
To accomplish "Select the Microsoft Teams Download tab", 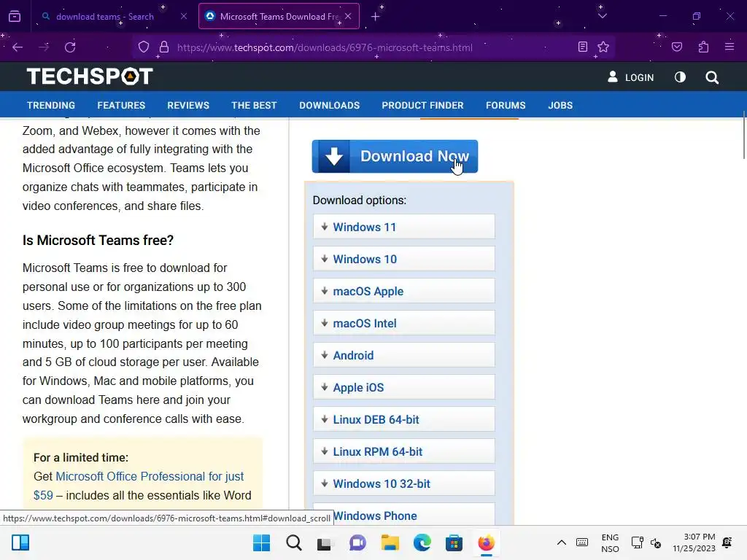I will point(279,16).
